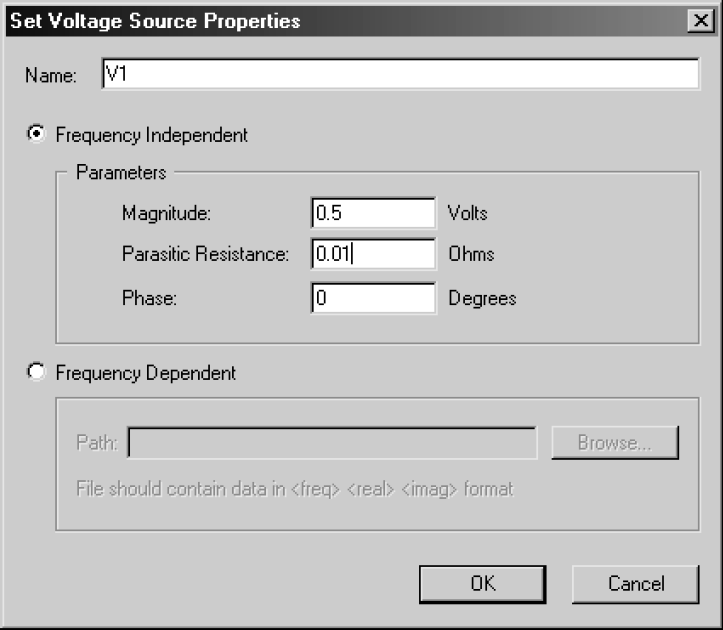723x630 pixels.
Task: Click the Path text box
Action: (331, 443)
